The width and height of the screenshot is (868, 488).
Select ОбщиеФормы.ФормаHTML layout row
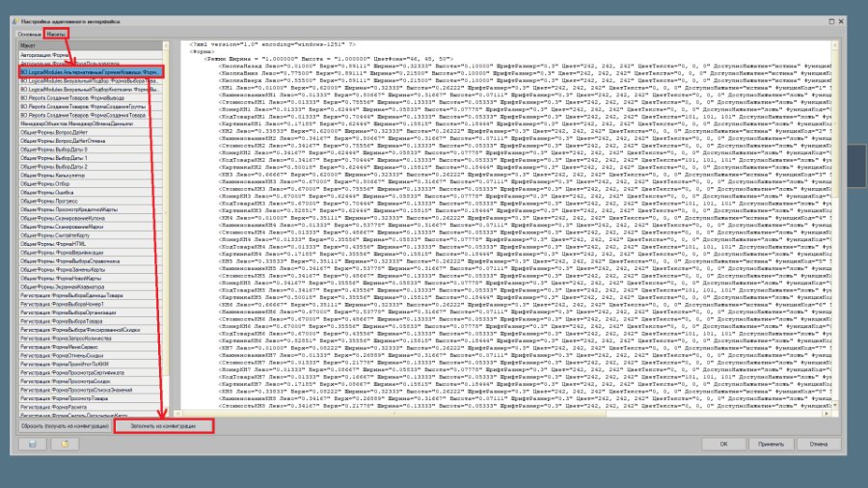point(91,244)
